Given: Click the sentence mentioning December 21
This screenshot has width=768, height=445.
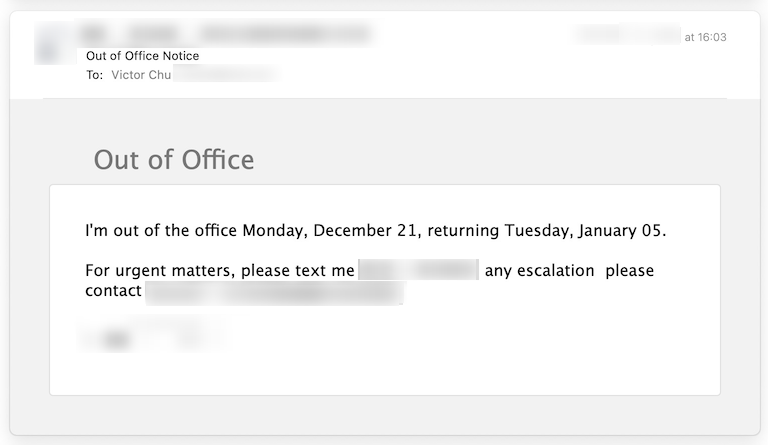Looking at the screenshot, I should click(x=376, y=230).
